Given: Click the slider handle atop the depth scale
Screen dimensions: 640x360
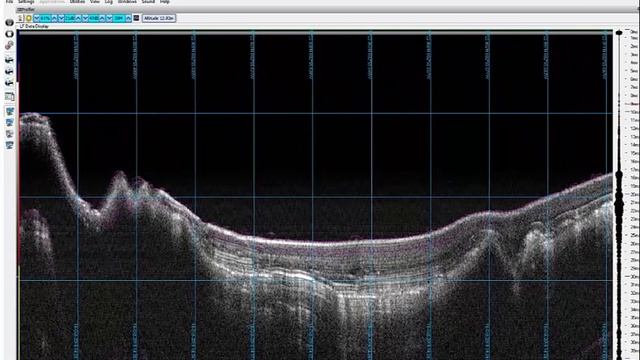Looking at the screenshot, I should click(x=619, y=32).
